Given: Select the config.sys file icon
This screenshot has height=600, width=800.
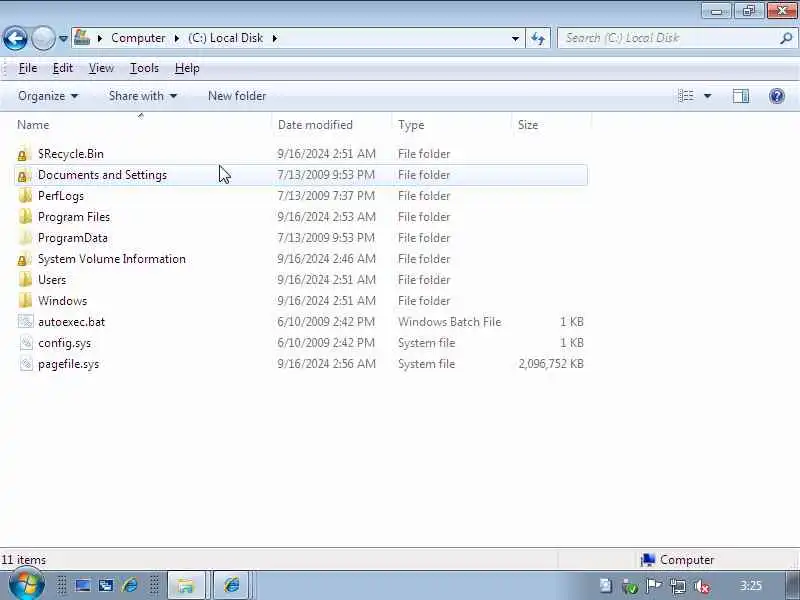Looking at the screenshot, I should tap(26, 342).
